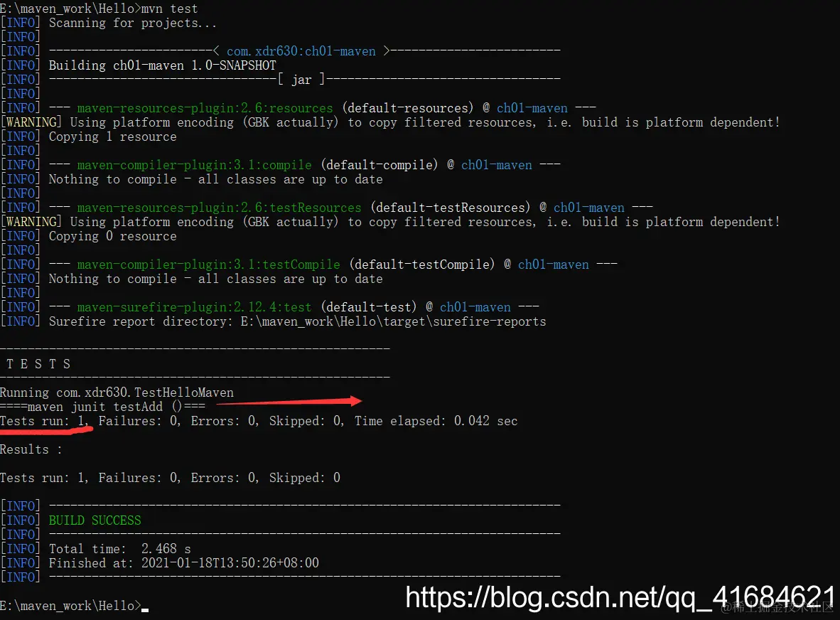Screen dimensions: 840x620
Task: Click '(default-testCompile)' text
Action: (422, 264)
